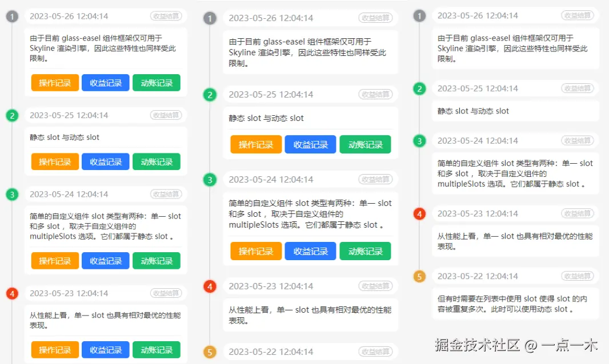
Task: Click the numbered node 1 marker in the left timeline
Action: (12, 17)
